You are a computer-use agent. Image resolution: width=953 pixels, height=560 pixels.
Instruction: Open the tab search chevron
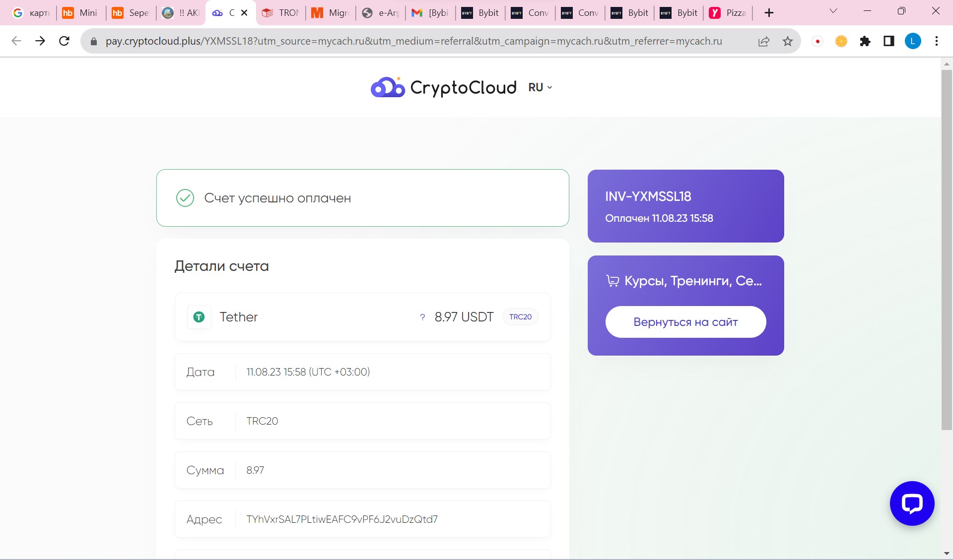[833, 11]
